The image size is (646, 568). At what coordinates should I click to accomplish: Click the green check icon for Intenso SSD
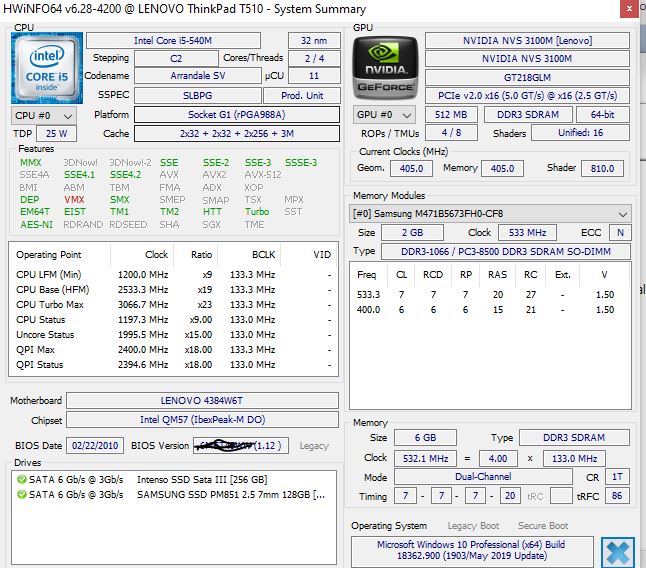[21, 479]
